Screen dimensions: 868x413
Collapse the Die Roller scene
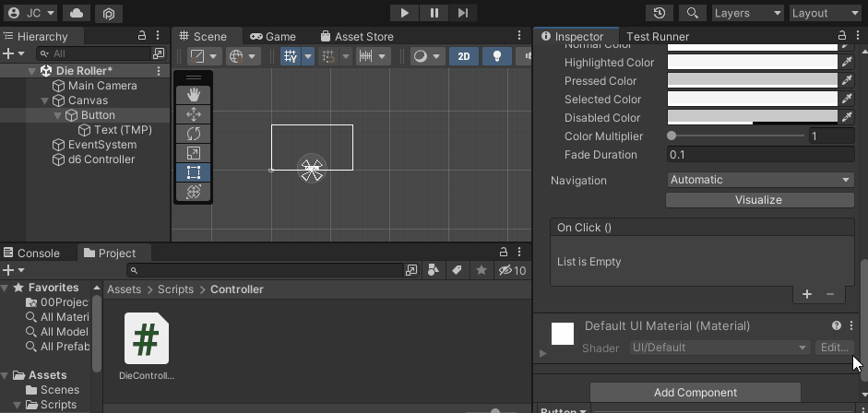pos(31,71)
